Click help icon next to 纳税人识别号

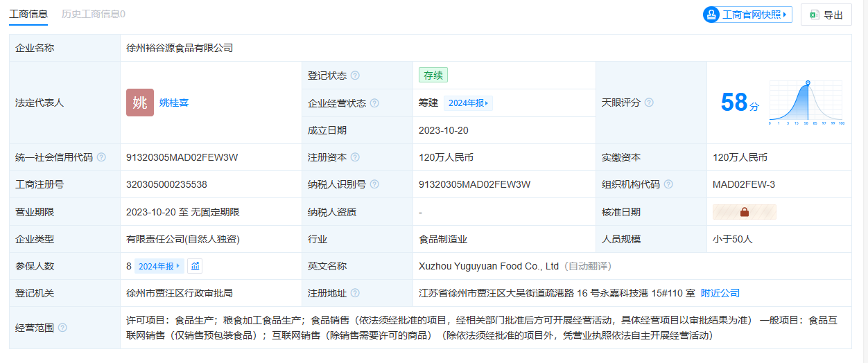(374, 184)
